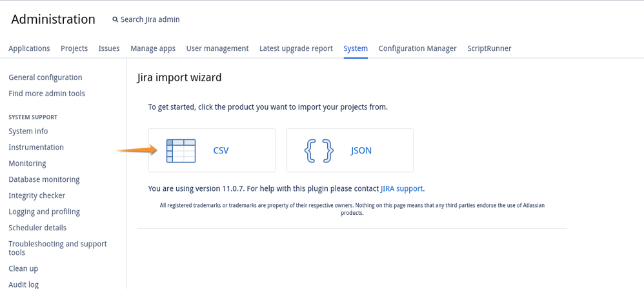Click the registered trademarks disclaimer text

[x=352, y=209]
